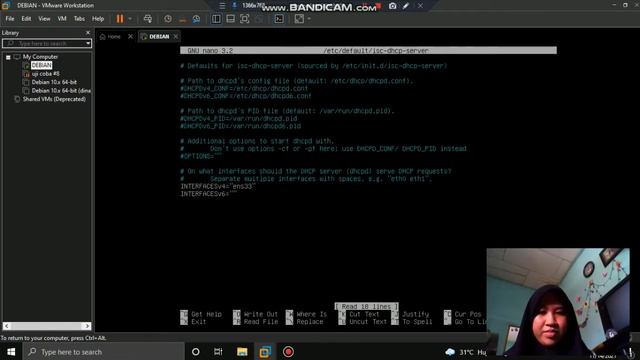
Task: Click the stretch guest display icon
Action: click(299, 19)
